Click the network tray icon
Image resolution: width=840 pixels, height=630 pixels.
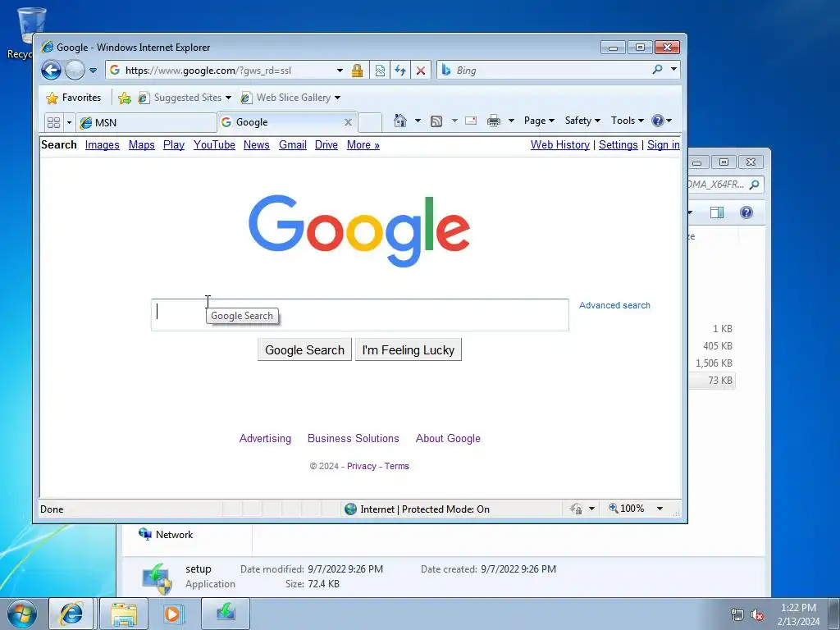tap(737, 615)
